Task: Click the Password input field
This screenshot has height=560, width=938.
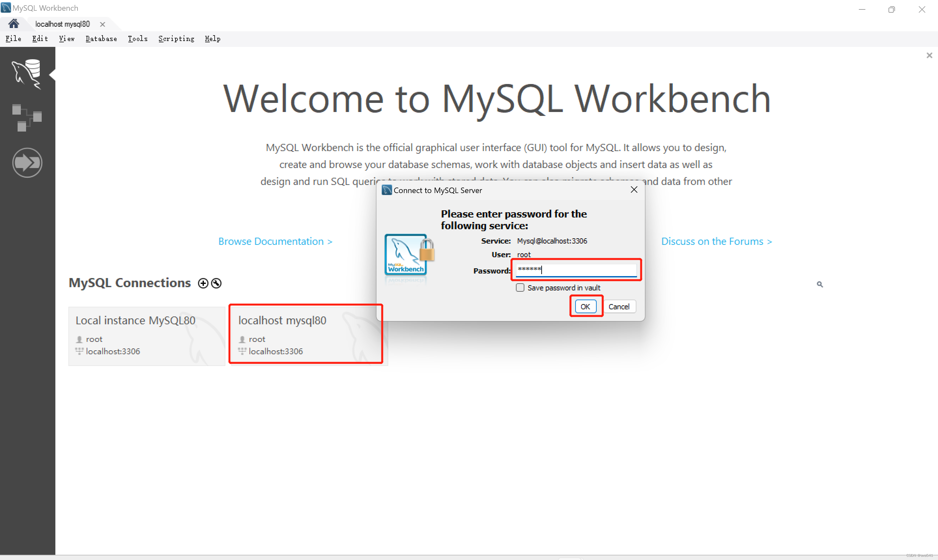Action: click(x=576, y=270)
